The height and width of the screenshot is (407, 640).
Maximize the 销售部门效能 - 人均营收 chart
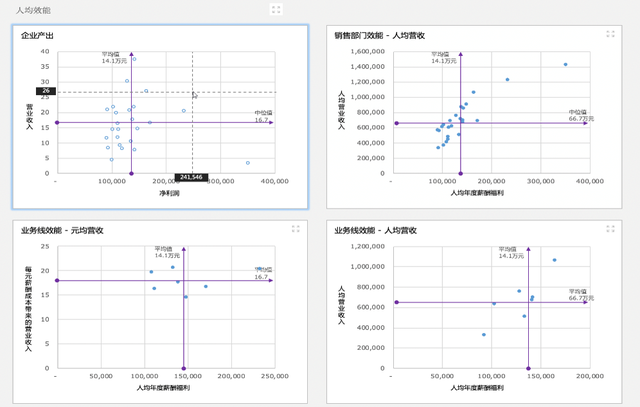click(610, 34)
